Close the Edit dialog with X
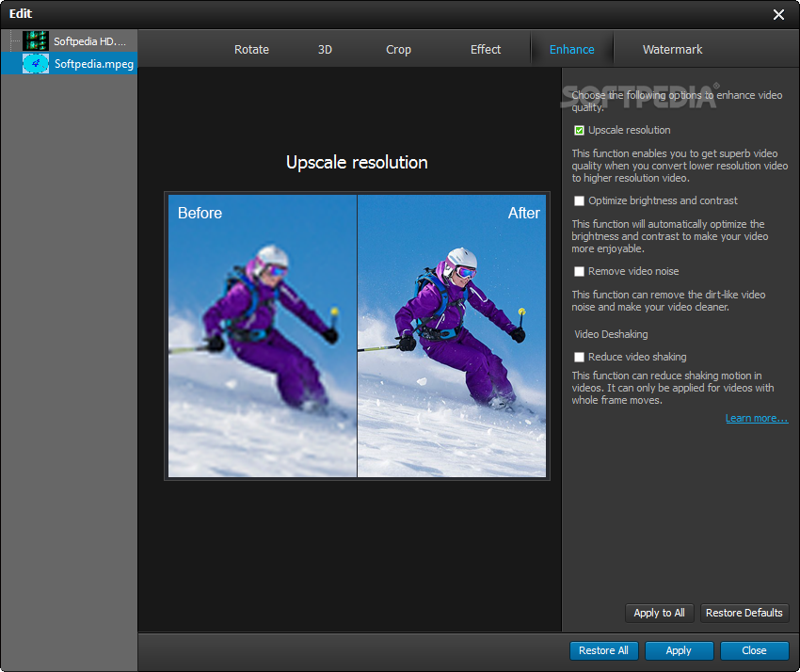Screen dimensions: 800x672 pos(778,14)
